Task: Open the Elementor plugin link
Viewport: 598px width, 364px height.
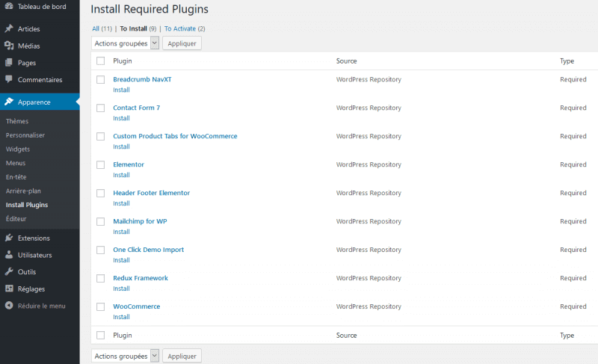Action: [x=129, y=164]
